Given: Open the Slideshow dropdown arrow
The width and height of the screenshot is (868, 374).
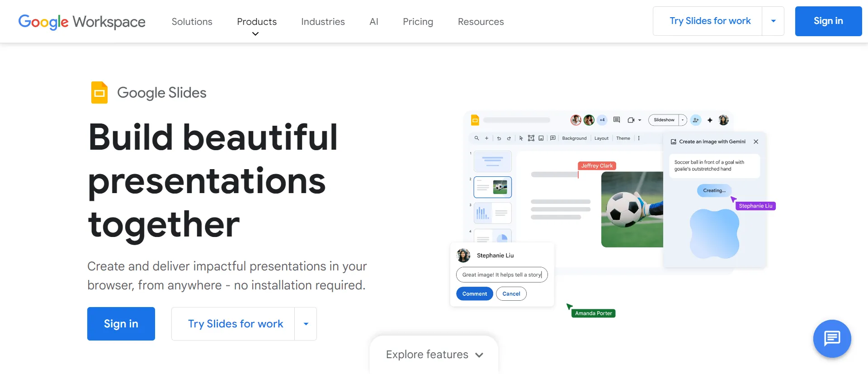Looking at the screenshot, I should point(683,120).
